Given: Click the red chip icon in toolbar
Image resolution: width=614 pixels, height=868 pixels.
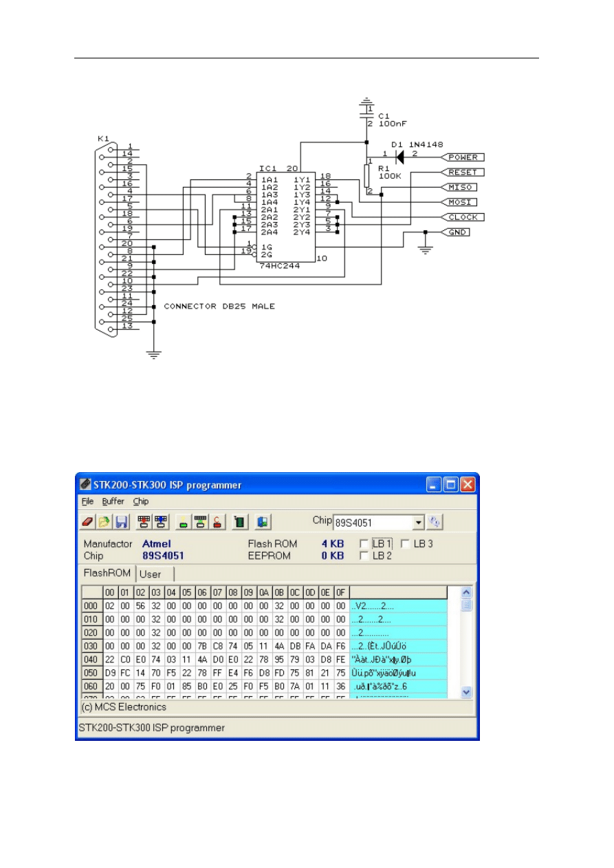Looking at the screenshot, I should point(144,522).
